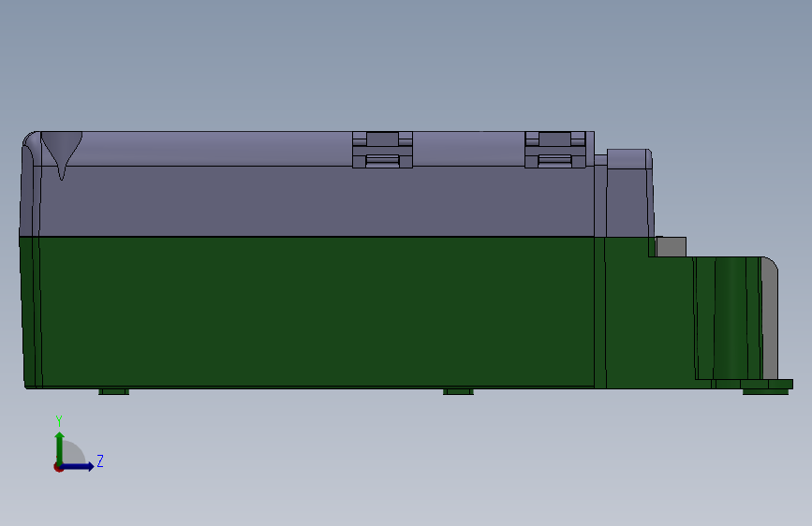Click the Y label of the triad

59,421
